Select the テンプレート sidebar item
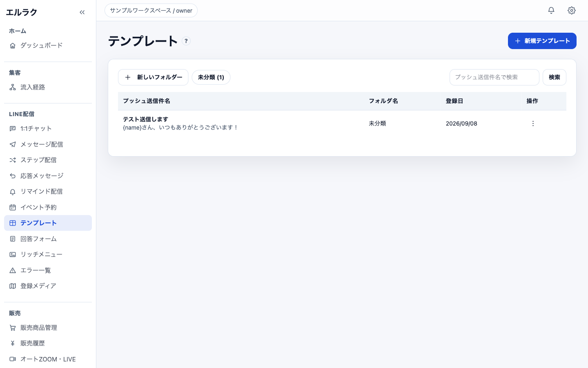 click(x=48, y=223)
